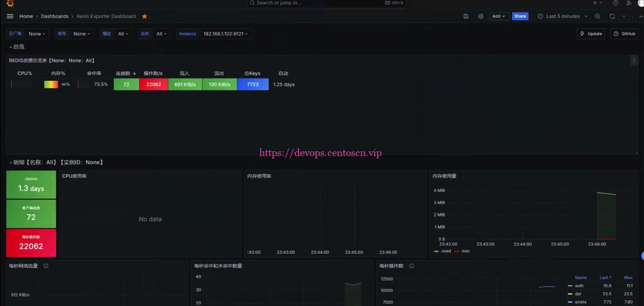Click the memory percentage gradient gauge bar
Screen dimensions: 644x306
[51, 84]
